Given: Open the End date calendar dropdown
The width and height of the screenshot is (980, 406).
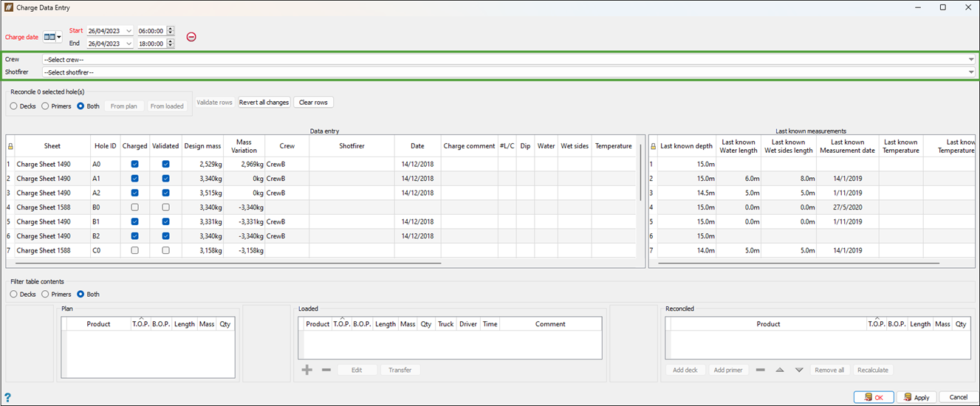Looking at the screenshot, I should (129, 44).
